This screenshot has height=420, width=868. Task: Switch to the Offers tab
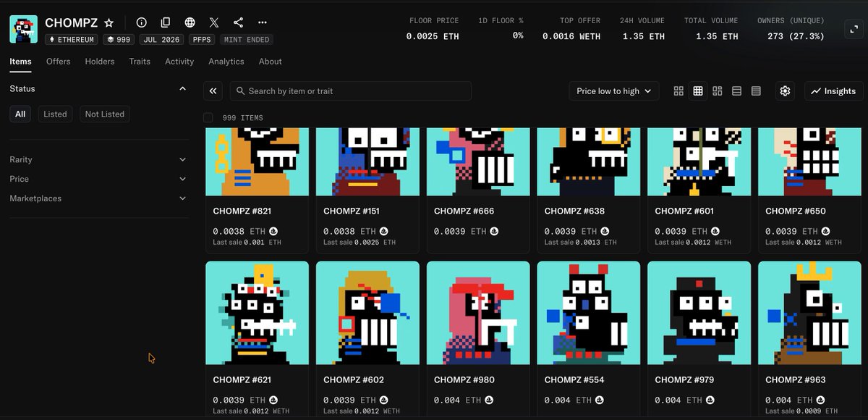pyautogui.click(x=59, y=62)
